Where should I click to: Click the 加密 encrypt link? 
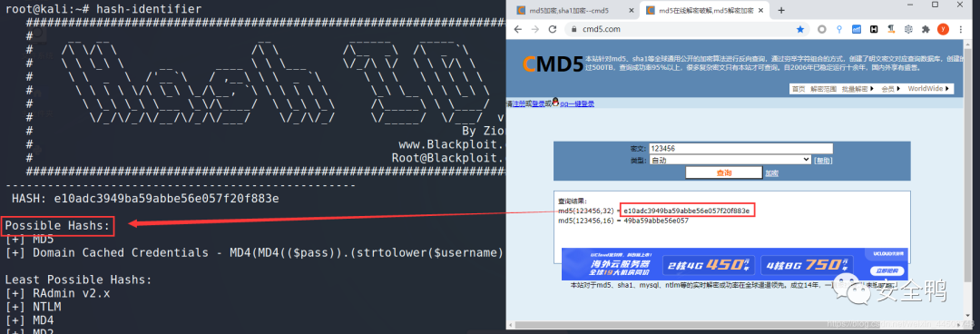coord(772,173)
